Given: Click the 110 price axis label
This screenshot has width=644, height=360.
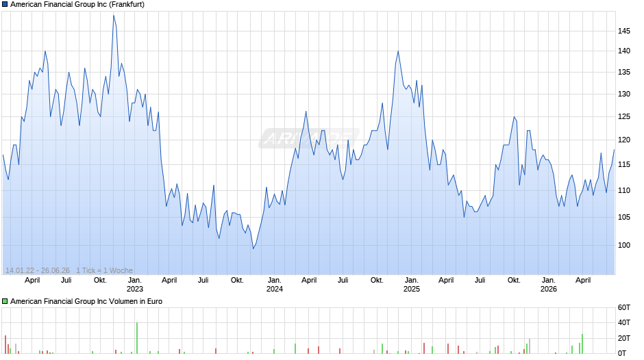Looking at the screenshot, I should point(624,190).
